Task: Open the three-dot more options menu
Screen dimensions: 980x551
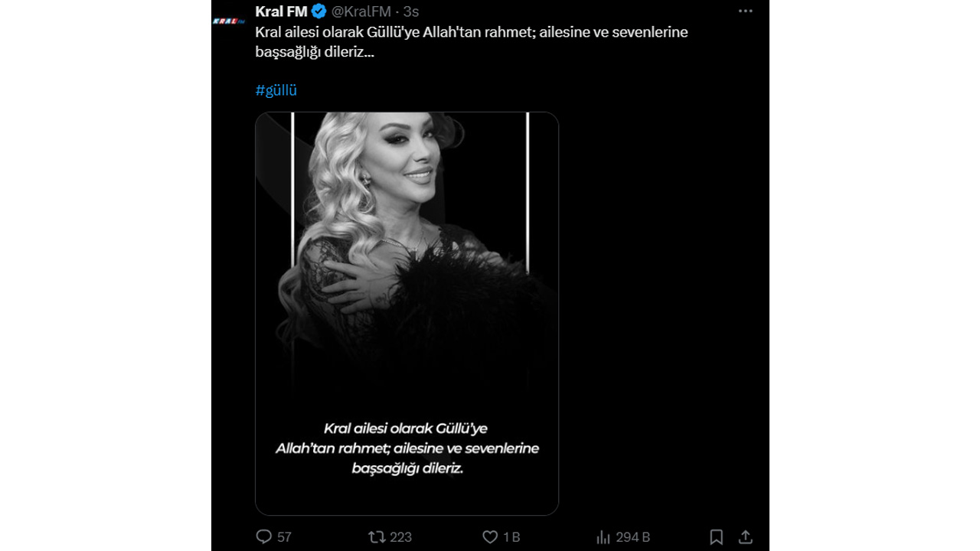Action: (745, 11)
